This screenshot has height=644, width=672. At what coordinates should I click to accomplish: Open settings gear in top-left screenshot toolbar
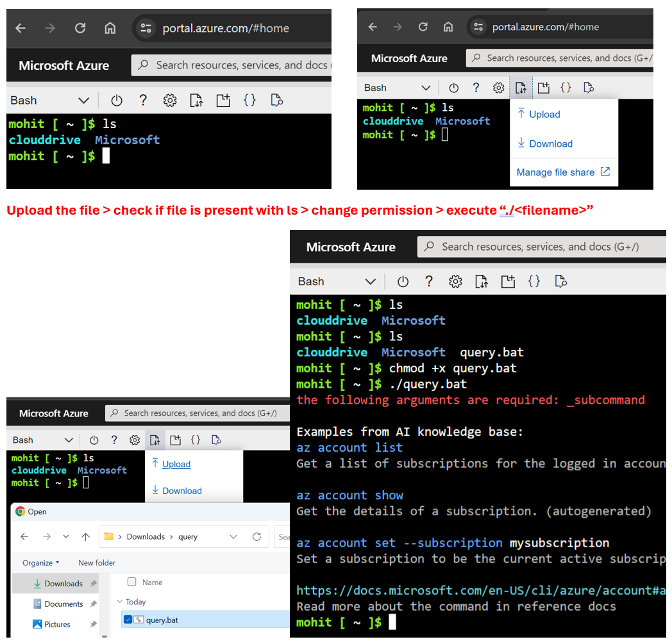click(x=170, y=101)
